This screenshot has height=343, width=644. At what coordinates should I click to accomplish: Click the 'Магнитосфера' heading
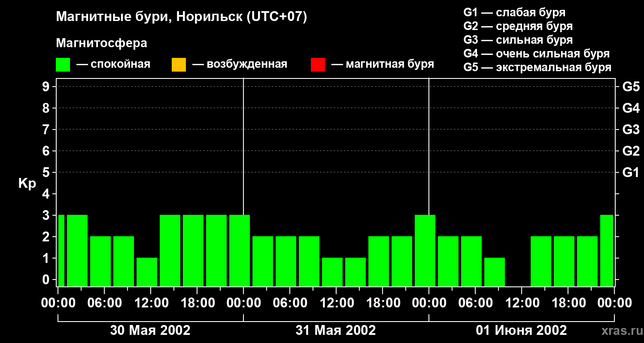pos(101,43)
